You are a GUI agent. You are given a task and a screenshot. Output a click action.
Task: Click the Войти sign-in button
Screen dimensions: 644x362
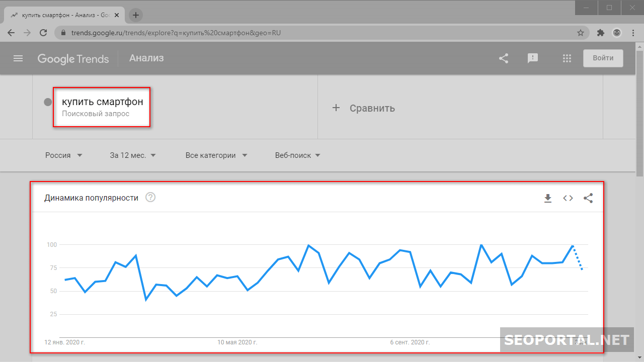pos(603,58)
